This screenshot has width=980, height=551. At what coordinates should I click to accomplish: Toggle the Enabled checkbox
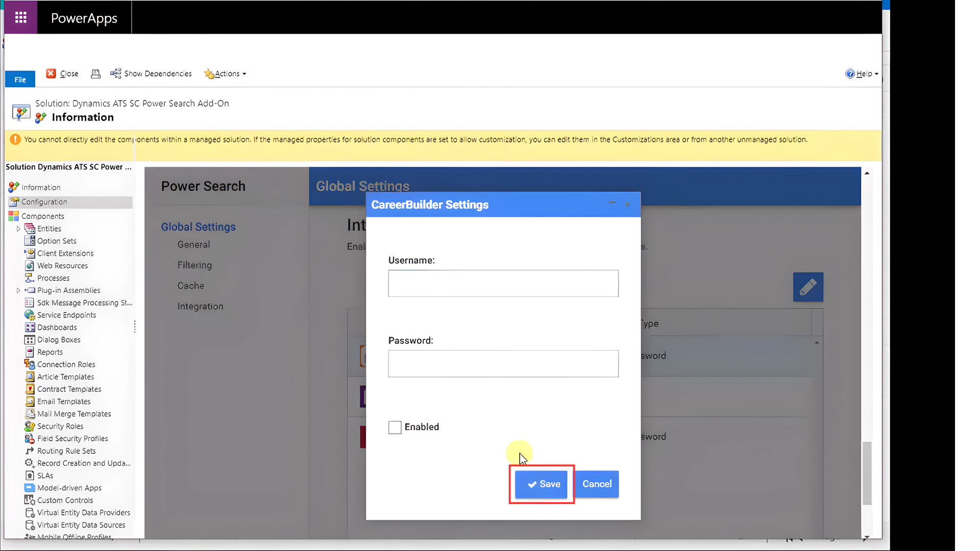coord(395,428)
